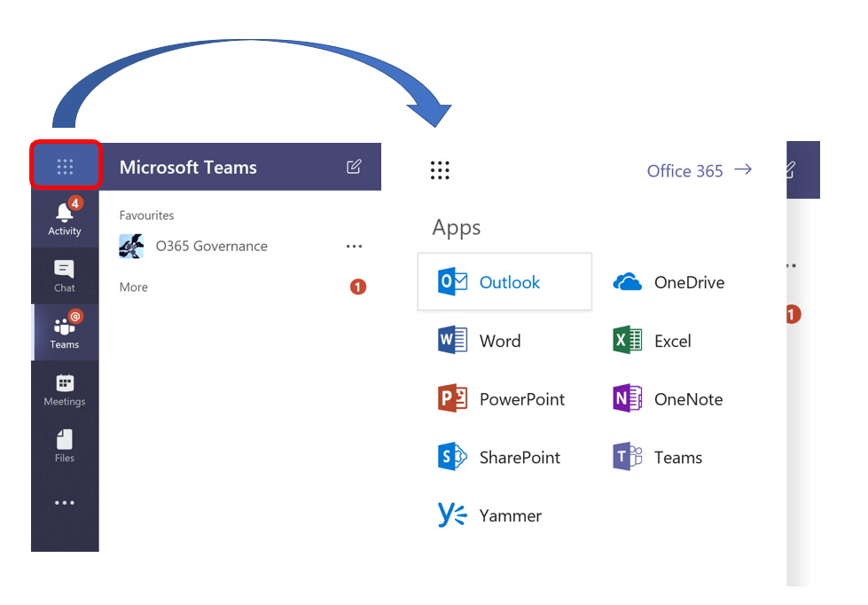Viewport: 868px width, 605px height.
Task: Open the O365 Governance team
Action: [211, 247]
